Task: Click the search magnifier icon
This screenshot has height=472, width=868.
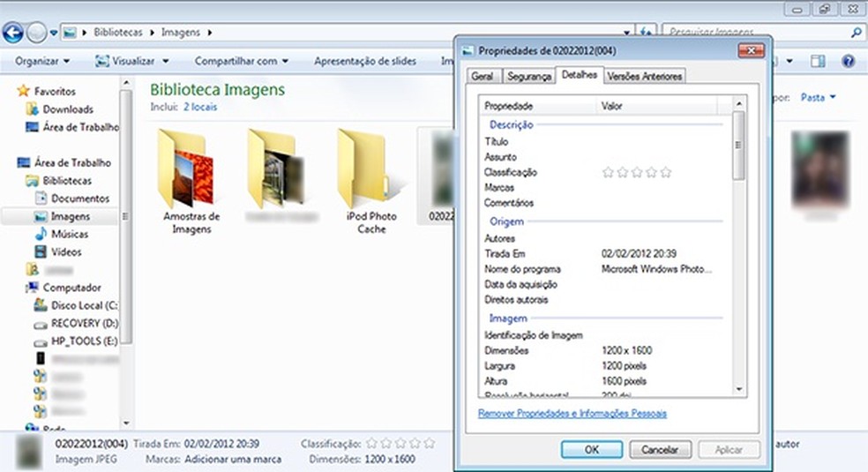Action: point(856,33)
